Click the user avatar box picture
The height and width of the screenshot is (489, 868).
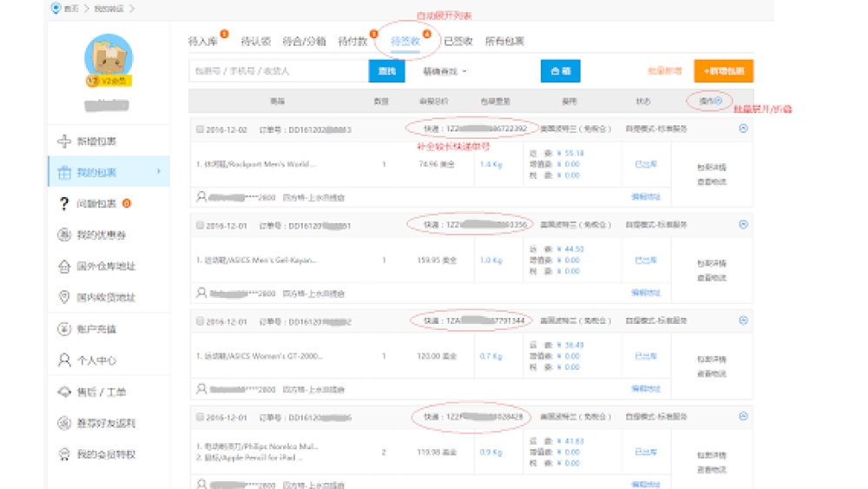tap(108, 57)
